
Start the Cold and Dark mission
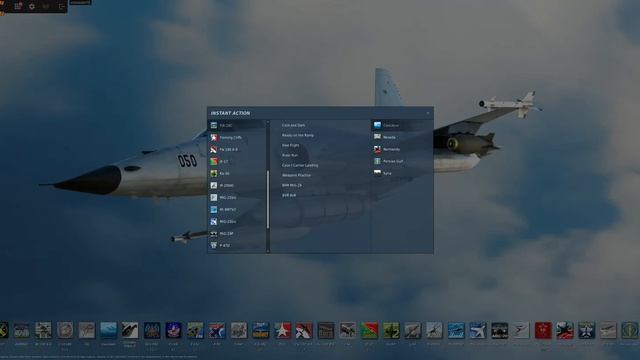pos(293,125)
